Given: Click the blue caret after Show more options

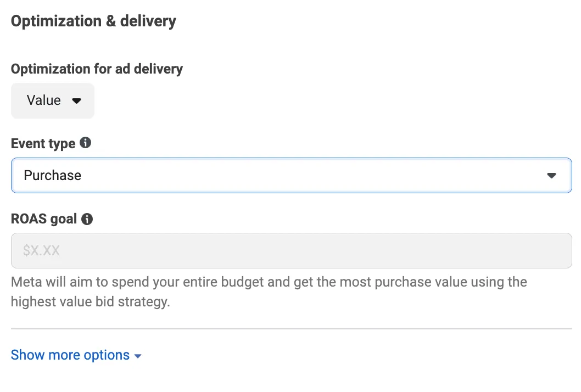Looking at the screenshot, I should click(x=138, y=356).
